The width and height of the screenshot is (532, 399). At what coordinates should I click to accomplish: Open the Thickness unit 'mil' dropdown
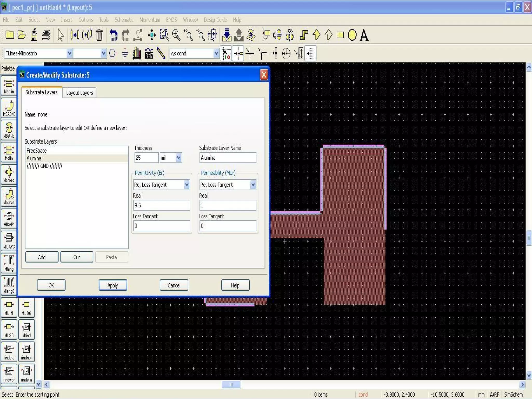178,158
